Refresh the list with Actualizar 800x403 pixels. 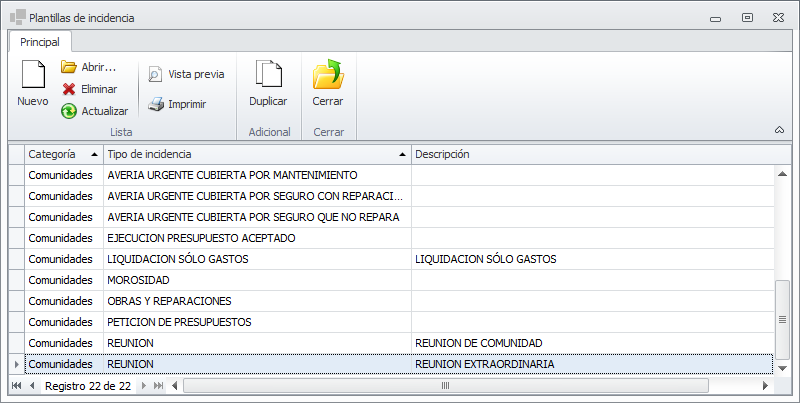[x=95, y=111]
